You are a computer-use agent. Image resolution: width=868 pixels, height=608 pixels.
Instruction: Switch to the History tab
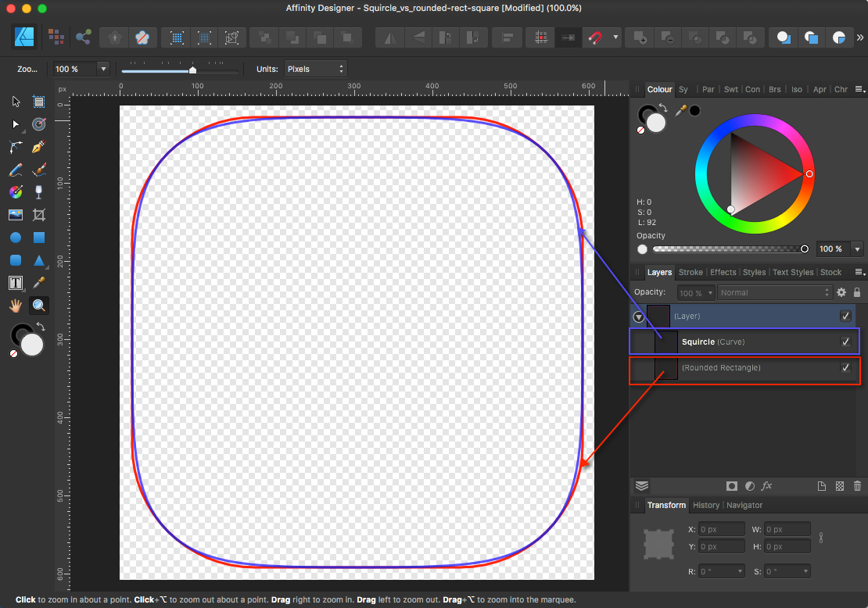pyautogui.click(x=705, y=505)
